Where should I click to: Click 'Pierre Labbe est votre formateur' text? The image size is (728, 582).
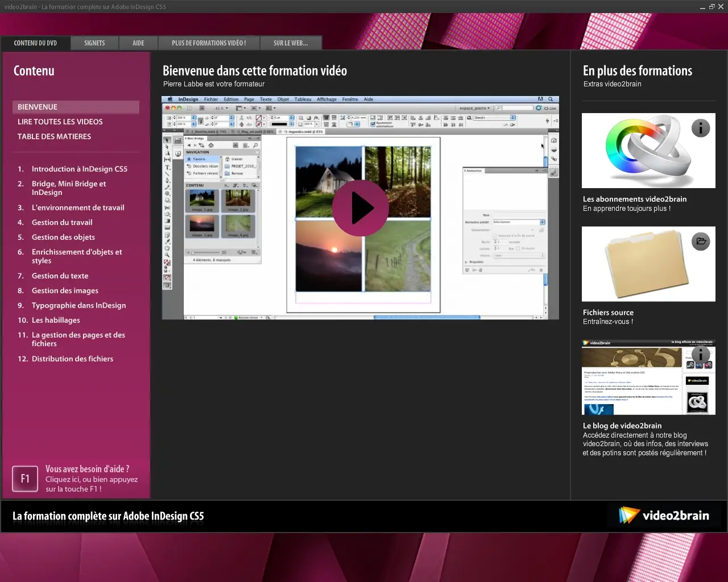tap(214, 84)
